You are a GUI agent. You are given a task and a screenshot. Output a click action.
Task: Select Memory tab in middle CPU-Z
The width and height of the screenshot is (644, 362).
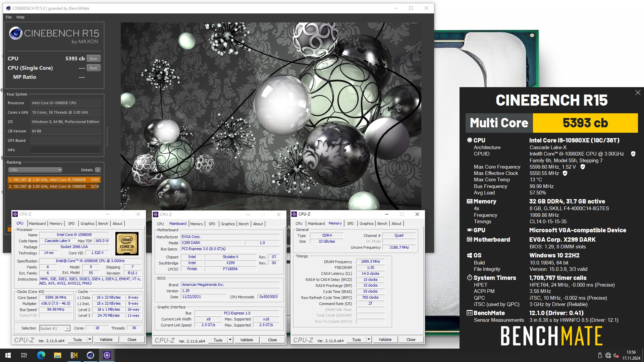197,224
